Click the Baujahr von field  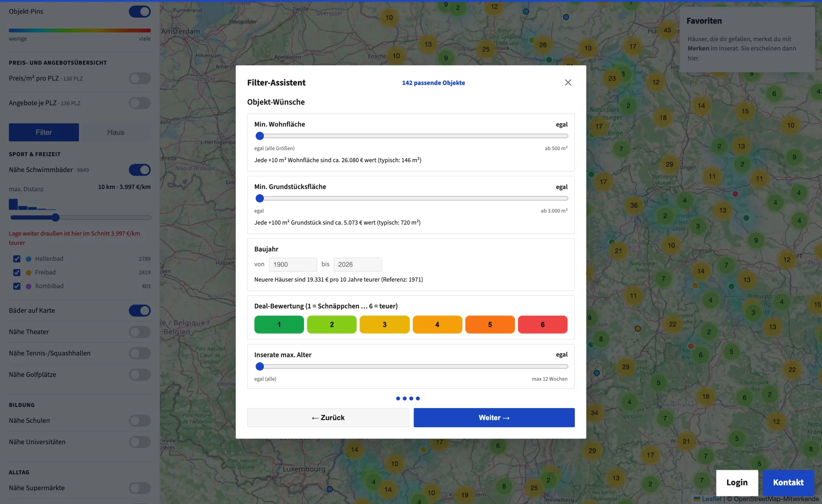[293, 264]
